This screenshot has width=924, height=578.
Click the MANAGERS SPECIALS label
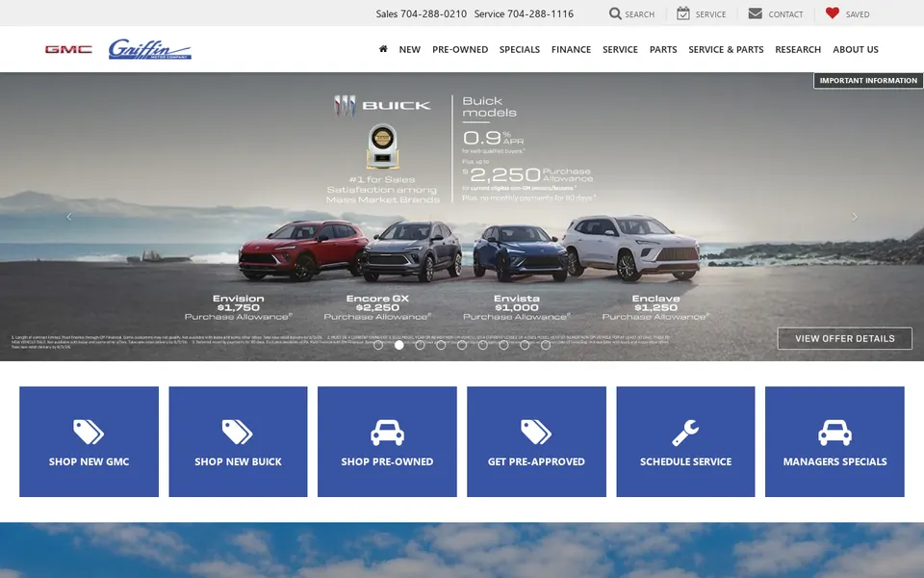pos(835,461)
